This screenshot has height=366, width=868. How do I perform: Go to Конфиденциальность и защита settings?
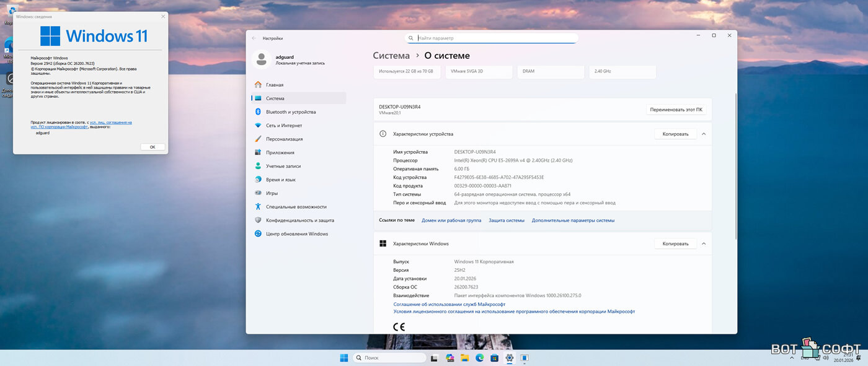(299, 220)
